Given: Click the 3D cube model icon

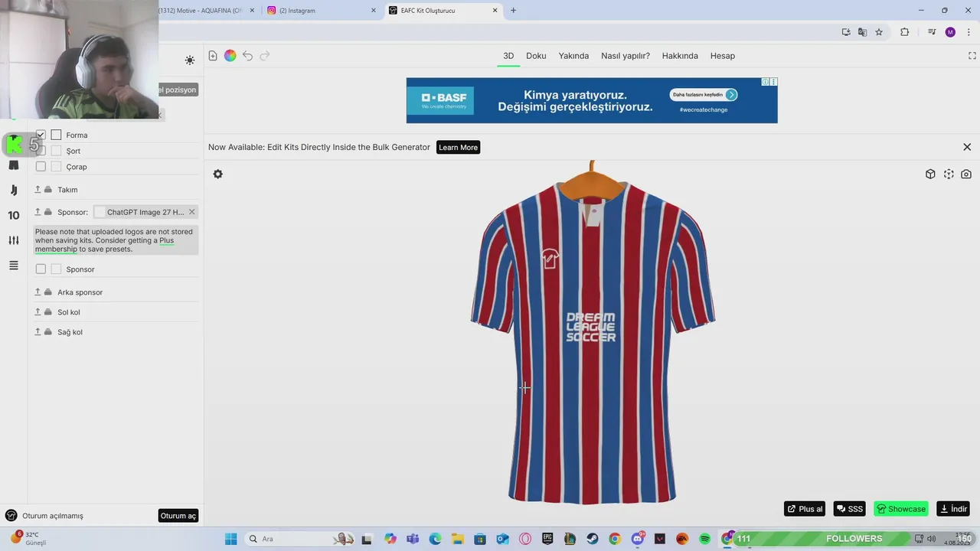Looking at the screenshot, I should 930,174.
